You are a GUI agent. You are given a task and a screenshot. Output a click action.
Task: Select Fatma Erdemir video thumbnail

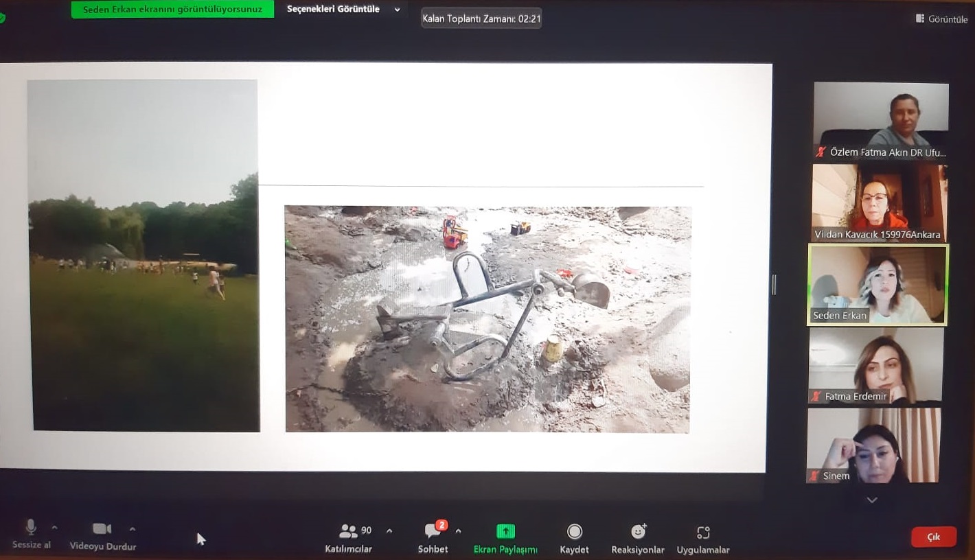click(875, 366)
